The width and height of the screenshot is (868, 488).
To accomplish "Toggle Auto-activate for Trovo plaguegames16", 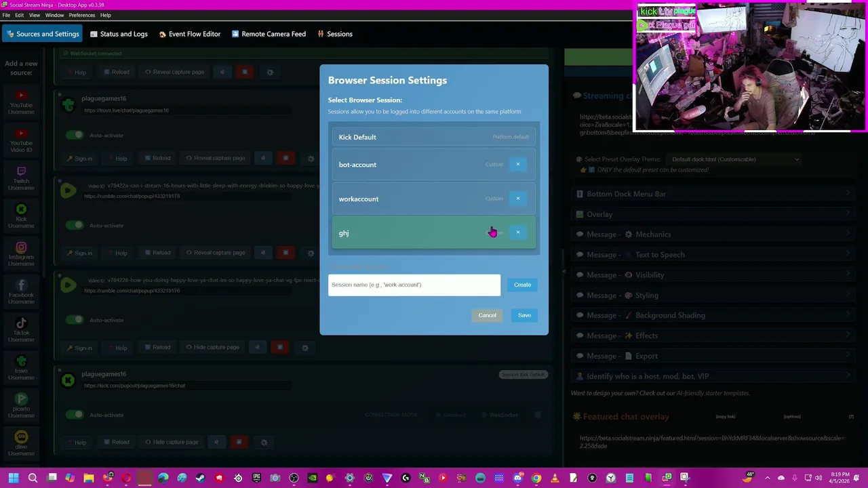I will [x=75, y=135].
